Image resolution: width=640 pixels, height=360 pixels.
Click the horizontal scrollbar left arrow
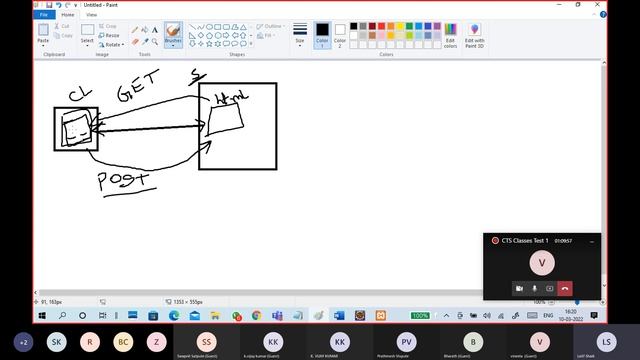(36, 292)
